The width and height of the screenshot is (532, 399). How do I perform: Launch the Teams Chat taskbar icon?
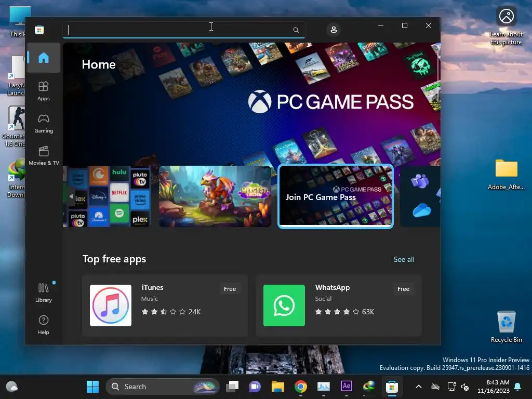coord(255,387)
